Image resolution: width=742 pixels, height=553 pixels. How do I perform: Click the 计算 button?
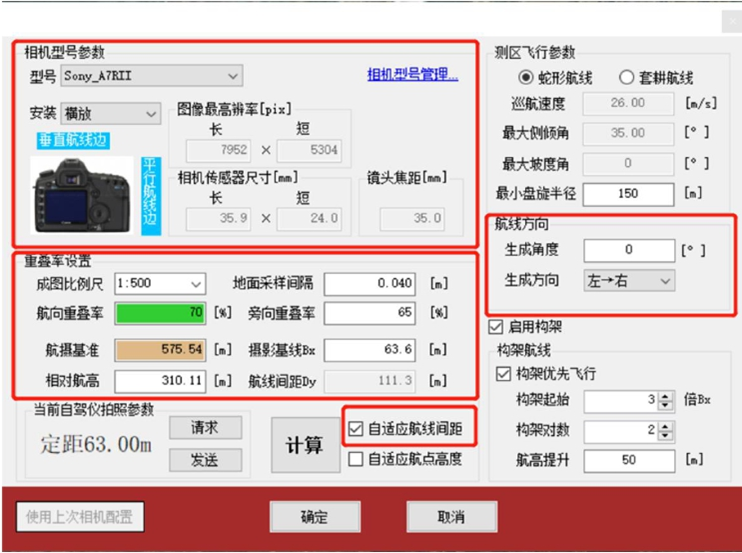[x=305, y=445]
